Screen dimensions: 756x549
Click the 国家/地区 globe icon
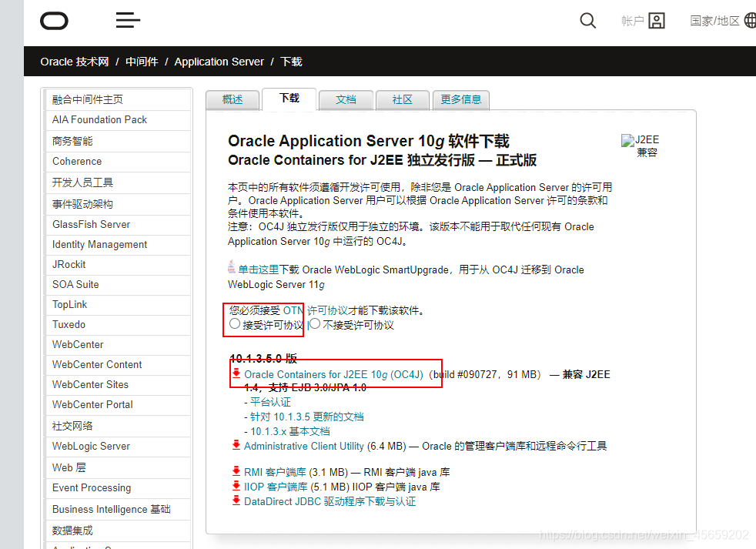[x=748, y=21]
